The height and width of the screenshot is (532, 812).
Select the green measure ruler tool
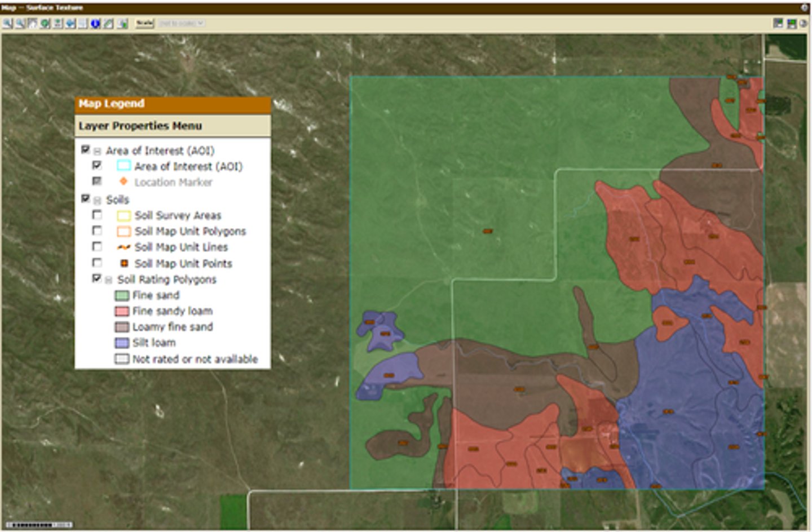108,23
